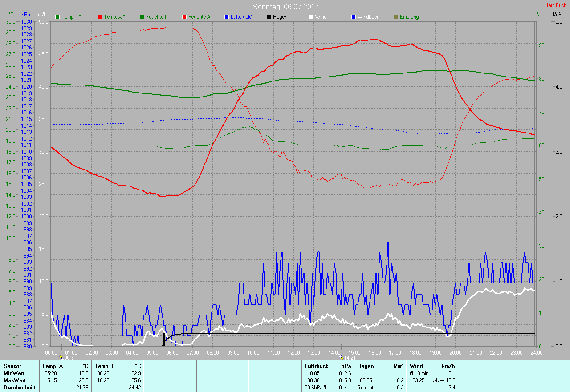Click the green Temp. I. legend swatch

coord(57,17)
